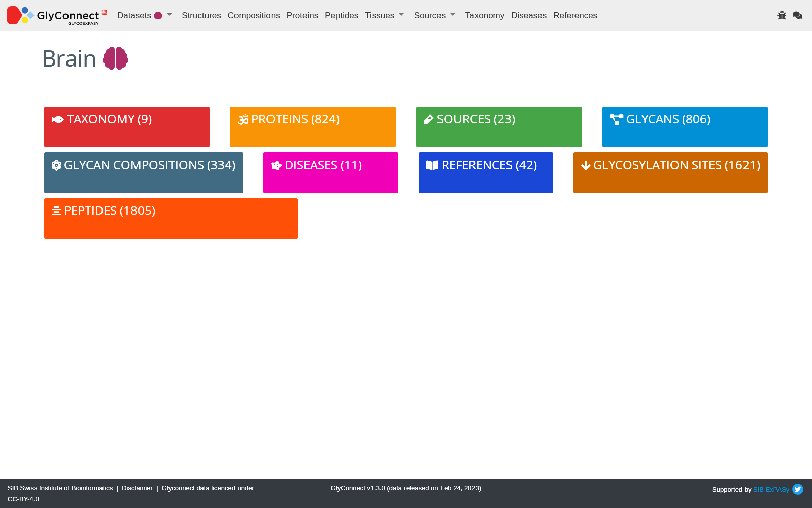This screenshot has height=508, width=812.
Task: Click the GlyConnect v1.3.0 release text
Action: coord(406,488)
